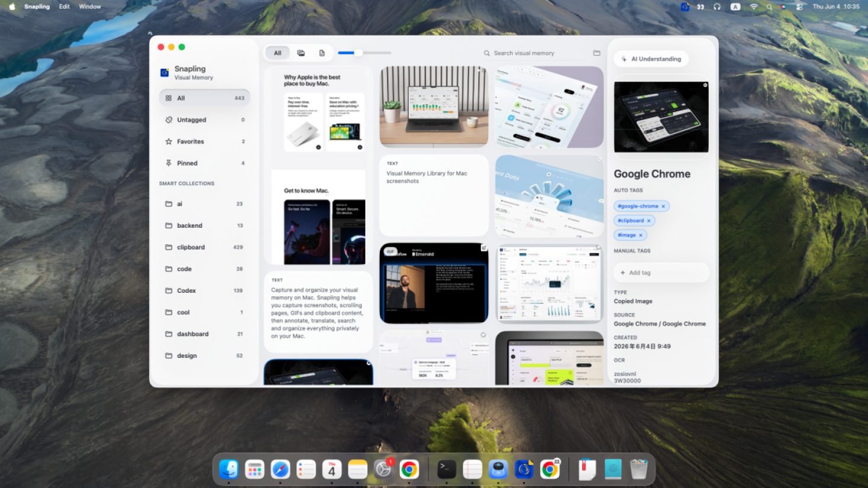Open Notes from the Dock
868x488 pixels.
(357, 470)
